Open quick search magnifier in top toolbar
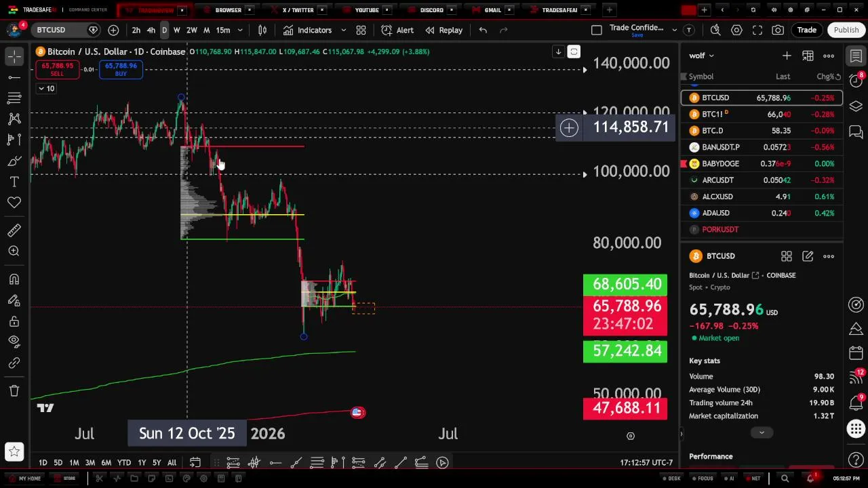This screenshot has width=868, height=488. pos(715,30)
